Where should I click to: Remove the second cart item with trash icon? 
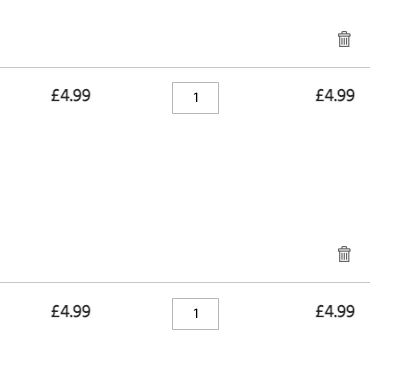coord(344,254)
